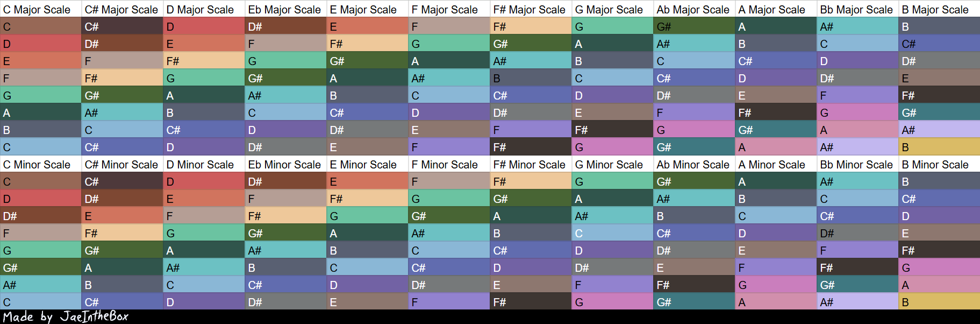Click the A Major Scale header

coord(776,9)
